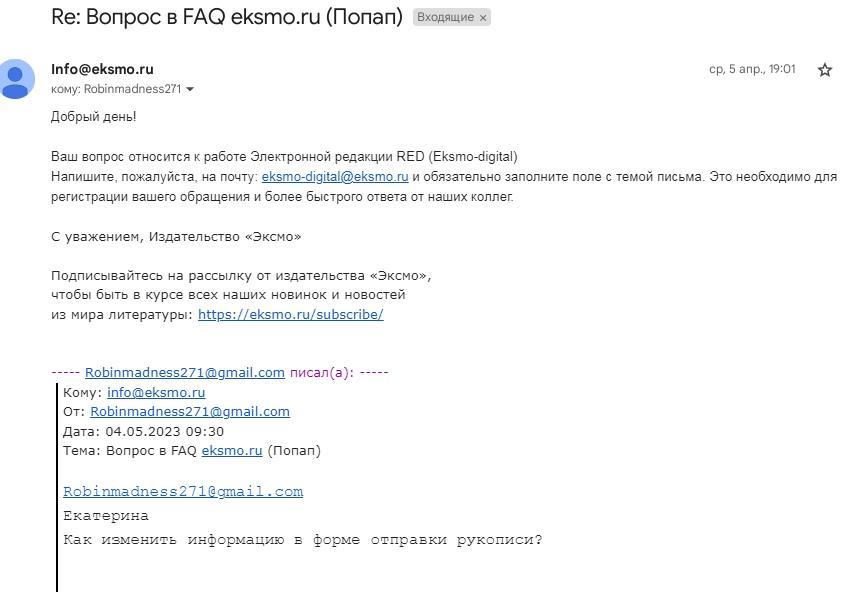Open the eksmo-digital@eksmo.ru email link
This screenshot has width=857, height=592.
(x=335, y=177)
